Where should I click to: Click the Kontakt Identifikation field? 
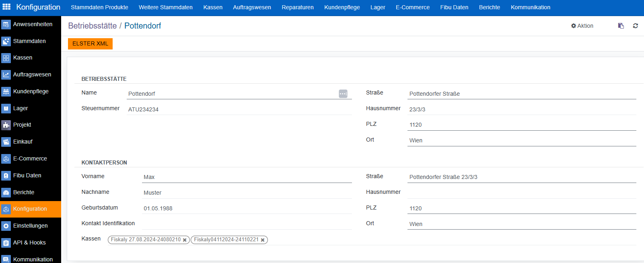point(247,224)
